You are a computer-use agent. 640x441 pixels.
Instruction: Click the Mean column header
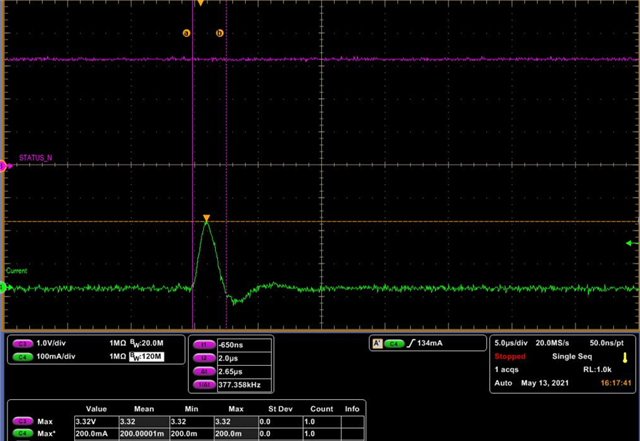click(144, 409)
